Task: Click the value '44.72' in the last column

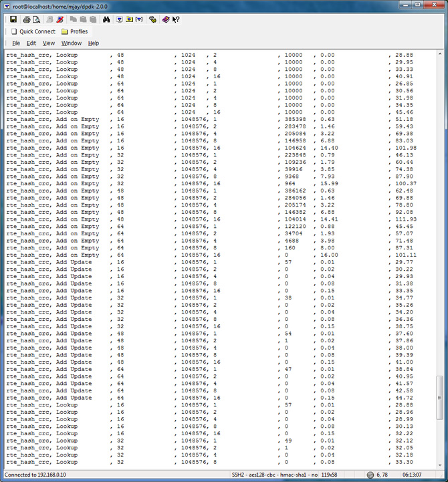Action: tap(404, 398)
